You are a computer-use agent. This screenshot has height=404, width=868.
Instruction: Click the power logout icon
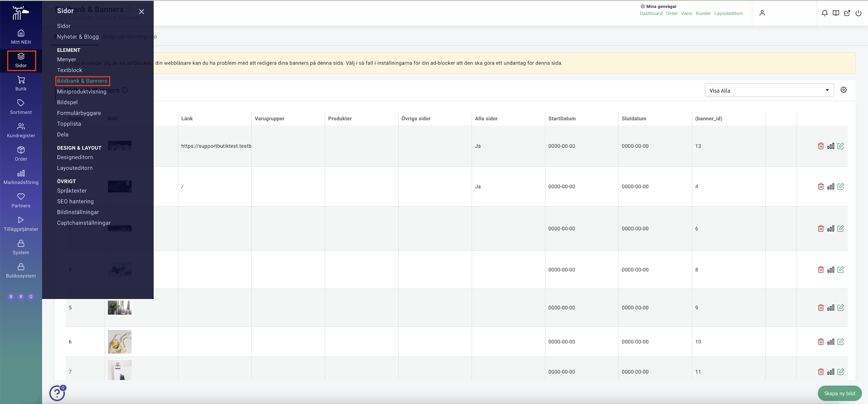[858, 13]
